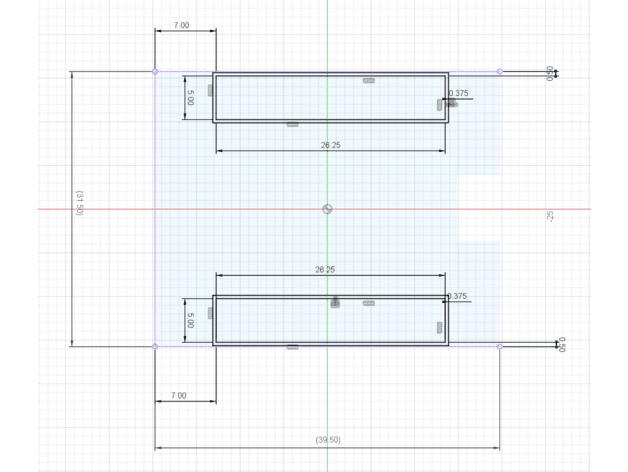Image resolution: width=628 pixels, height=472 pixels.
Task: Select the 7.00 dimension below the lower rectangle
Action: pyautogui.click(x=179, y=395)
